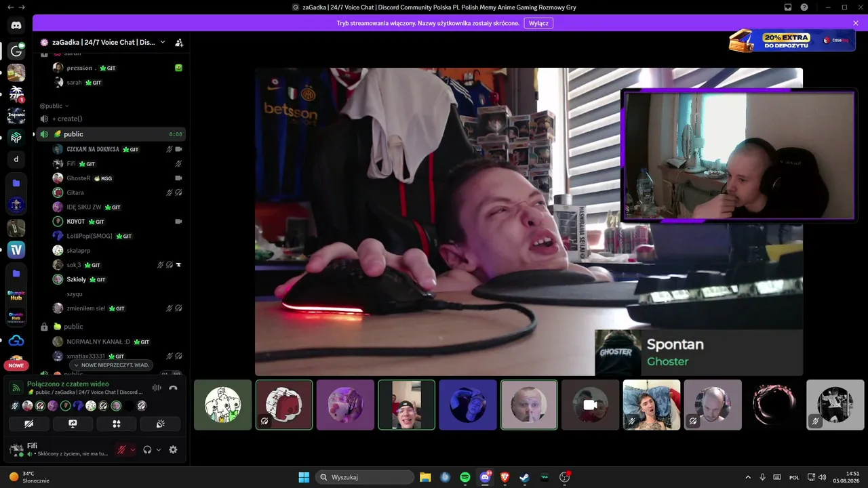
Task: Change the 'POL' keyboard language
Action: tap(794, 477)
